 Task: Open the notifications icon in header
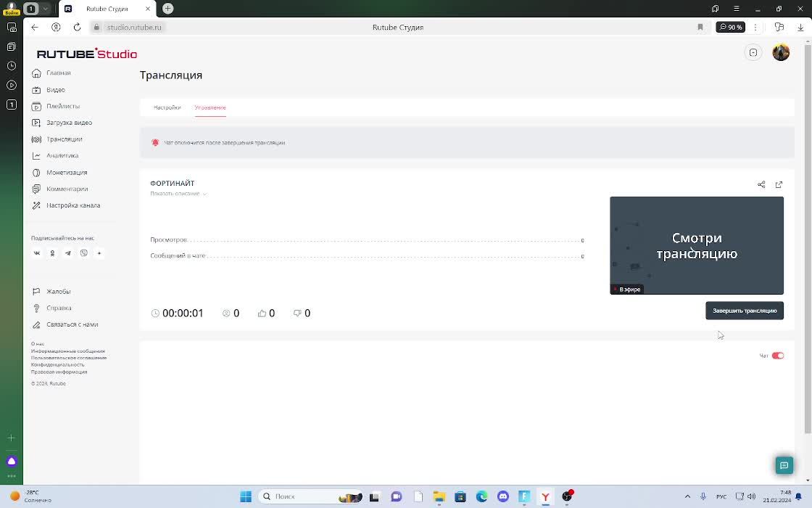(x=753, y=53)
